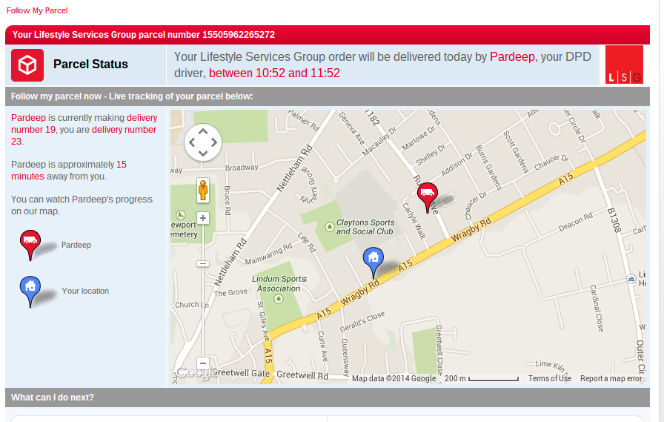Click the LSG logo
The width and height of the screenshot is (664, 422).
coord(624,64)
